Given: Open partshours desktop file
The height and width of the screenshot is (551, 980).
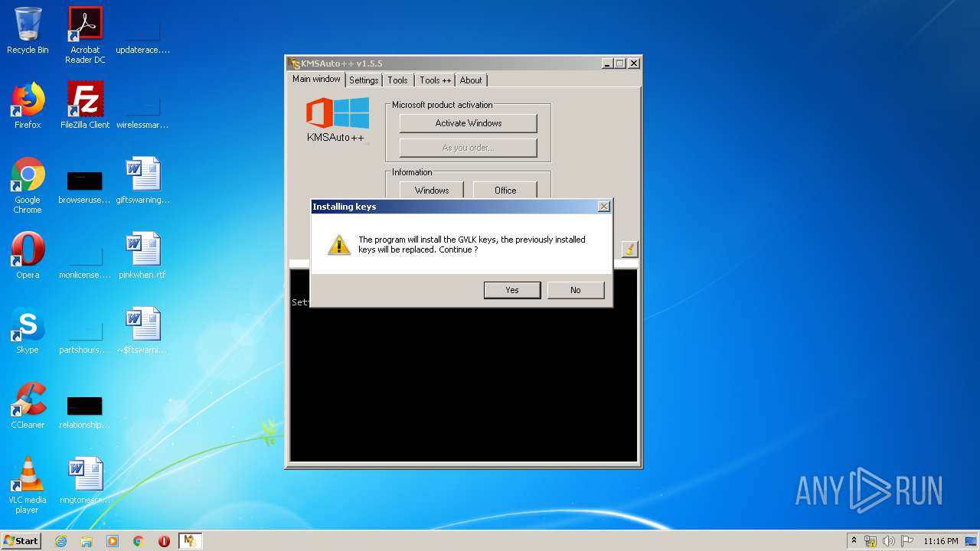Looking at the screenshot, I should pyautogui.click(x=85, y=337).
